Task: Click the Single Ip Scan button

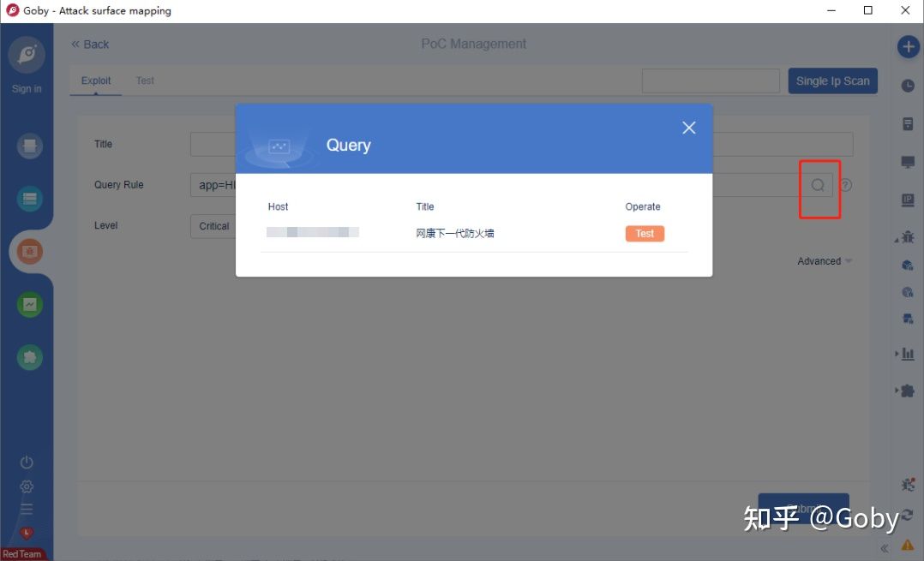Action: coord(832,81)
